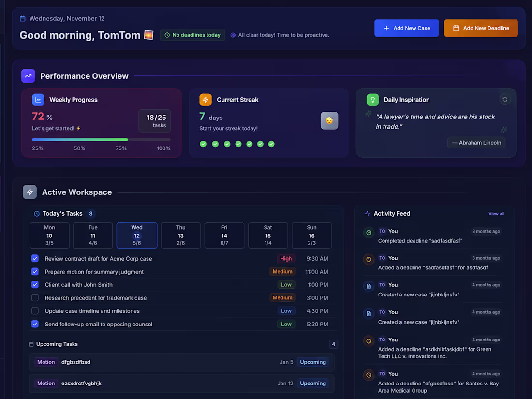Click the Activity Feed pulse icon
The height and width of the screenshot is (399, 532).
(x=368, y=214)
